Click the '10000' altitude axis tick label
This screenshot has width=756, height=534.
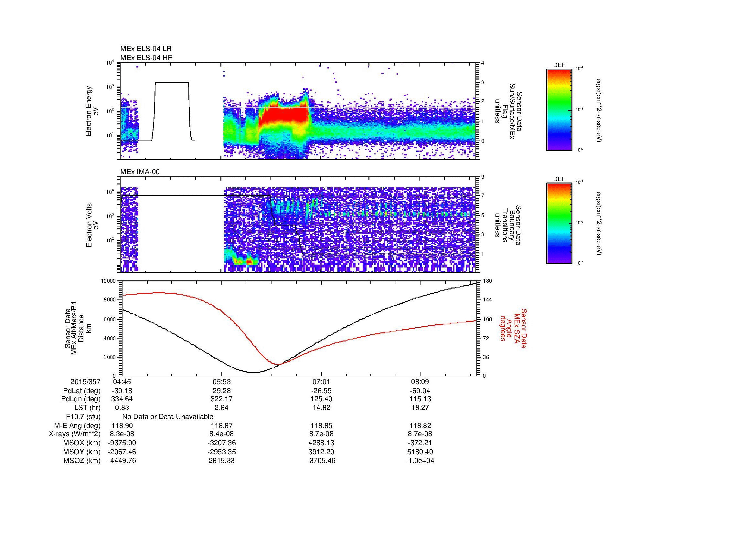pyautogui.click(x=108, y=281)
